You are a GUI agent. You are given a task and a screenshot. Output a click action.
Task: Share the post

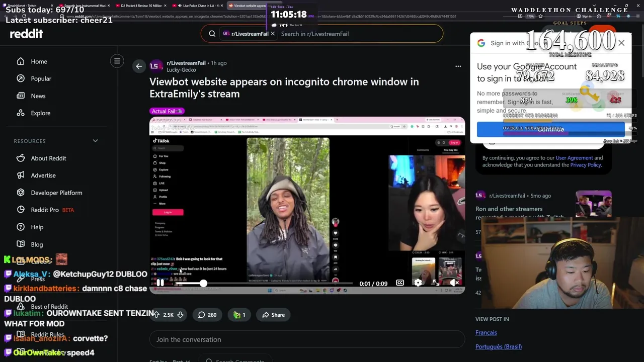[273, 315]
